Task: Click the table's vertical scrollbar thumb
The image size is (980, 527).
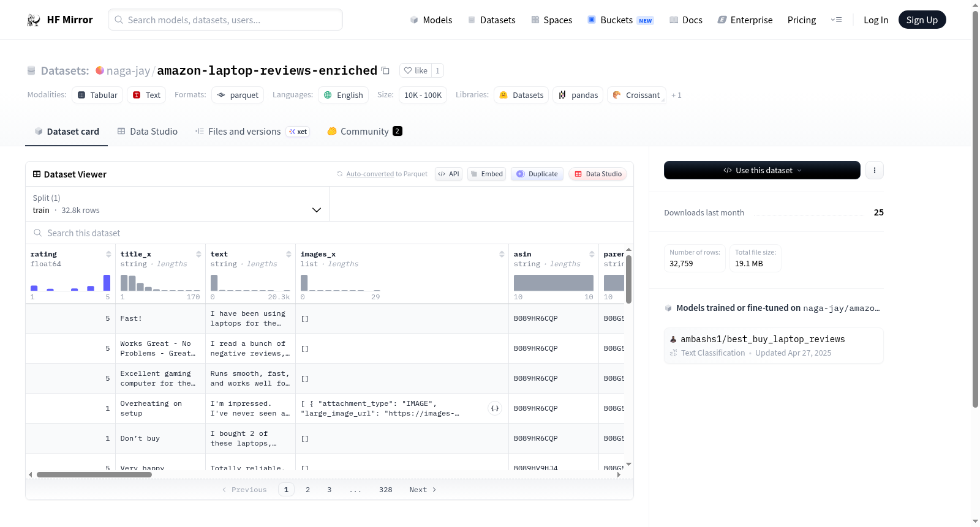Action: coord(628,279)
